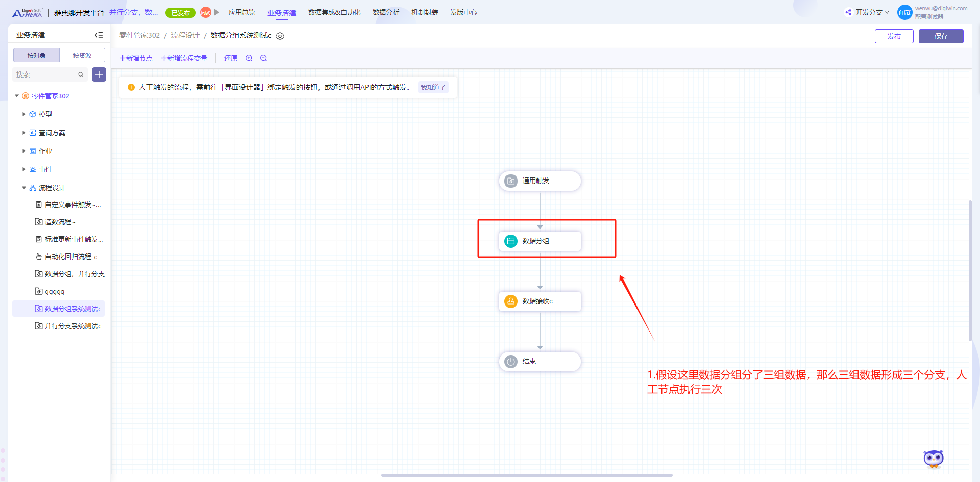Open the 开发分支 branch dropdown

[868, 12]
